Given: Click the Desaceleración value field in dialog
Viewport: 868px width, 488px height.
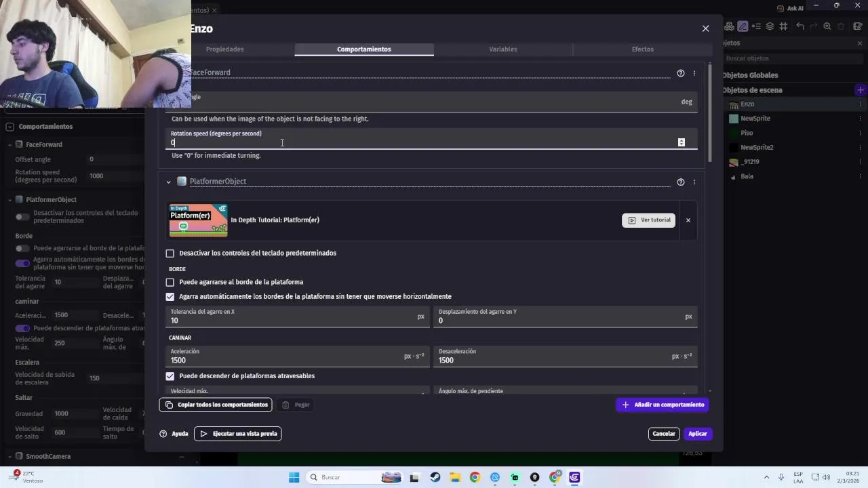Looking at the screenshot, I should pyautogui.click(x=566, y=357).
